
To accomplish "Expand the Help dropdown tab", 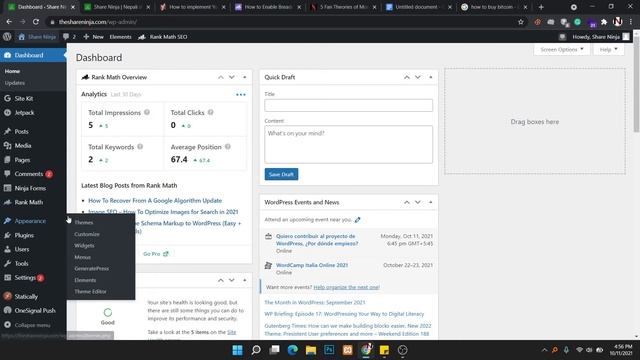I will tap(609, 49).
